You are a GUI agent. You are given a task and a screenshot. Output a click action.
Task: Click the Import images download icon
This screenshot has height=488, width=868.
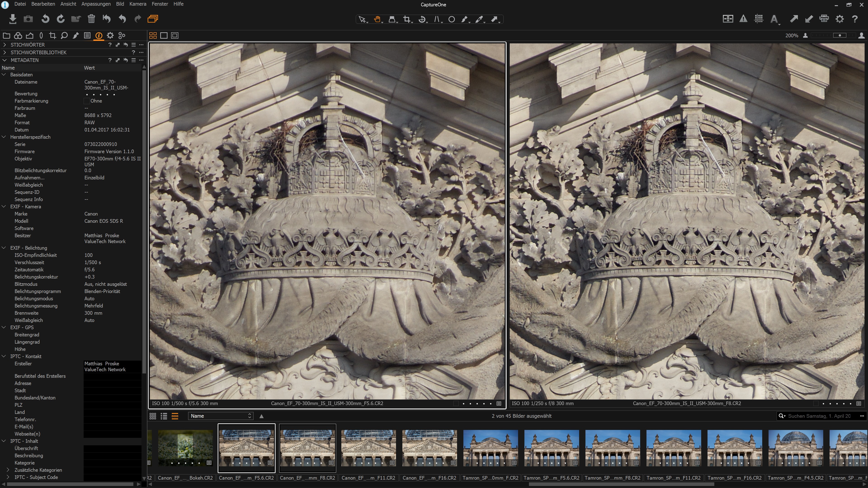point(12,19)
